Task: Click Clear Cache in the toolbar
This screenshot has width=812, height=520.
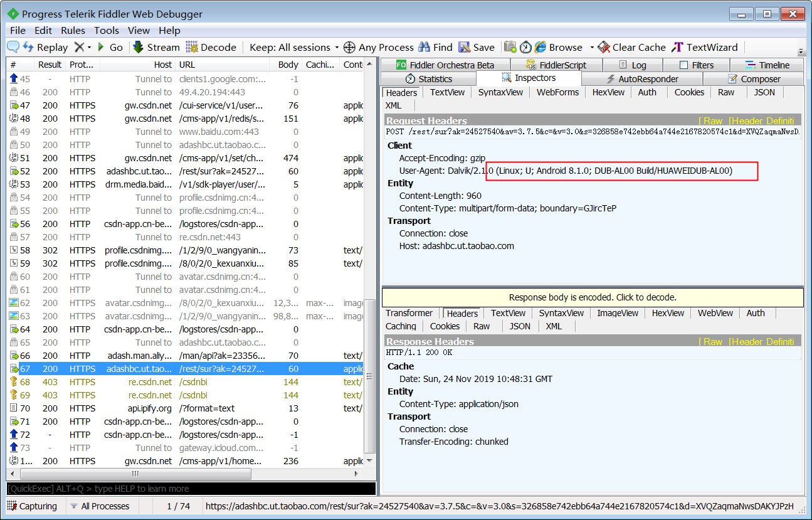Action: (632, 47)
